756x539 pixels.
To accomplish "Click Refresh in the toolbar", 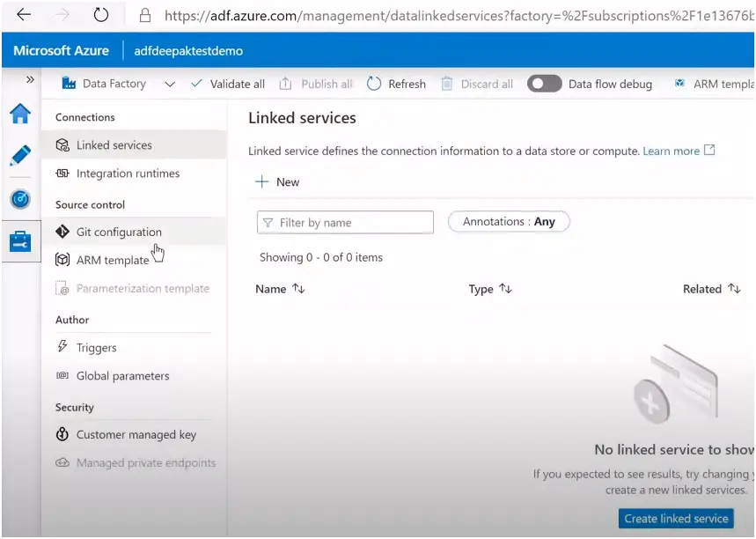I will pos(396,84).
